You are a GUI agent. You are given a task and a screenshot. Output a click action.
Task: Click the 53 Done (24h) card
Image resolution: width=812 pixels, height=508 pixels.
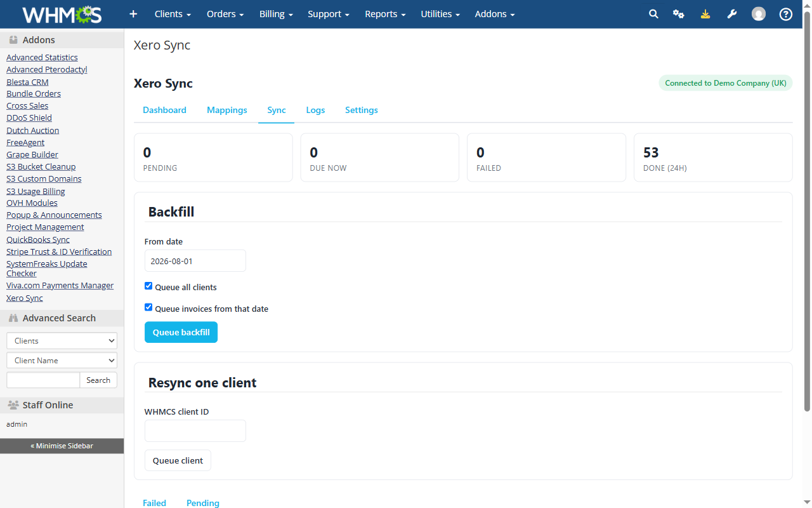pyautogui.click(x=713, y=157)
